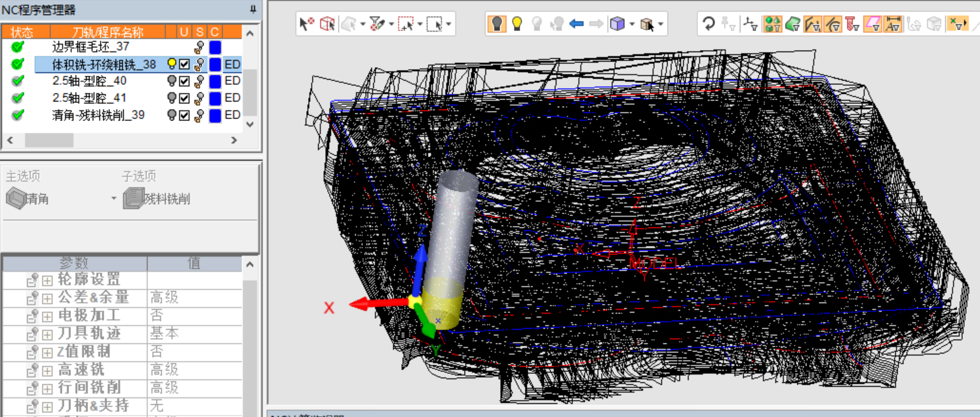Screen dimensions: 980x417
Task: Open the purple cube view dropdown arrow
Action: click(632, 24)
